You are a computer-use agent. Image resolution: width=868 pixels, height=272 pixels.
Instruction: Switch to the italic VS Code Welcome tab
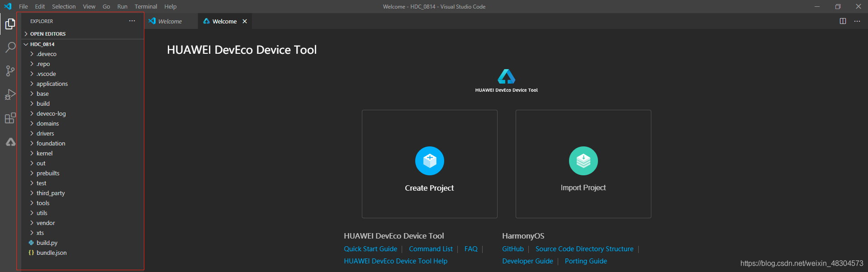[x=170, y=21]
